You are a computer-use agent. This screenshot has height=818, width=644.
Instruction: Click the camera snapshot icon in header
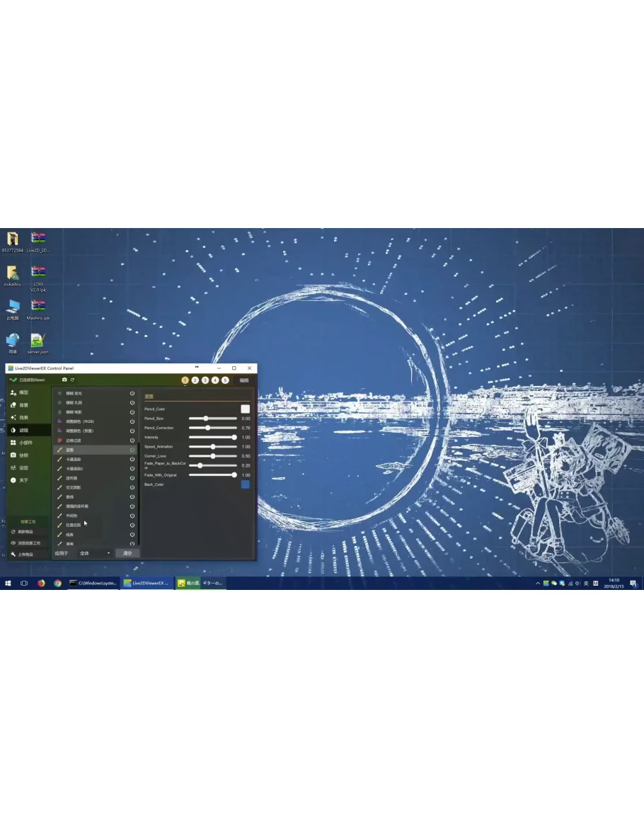pos(64,380)
